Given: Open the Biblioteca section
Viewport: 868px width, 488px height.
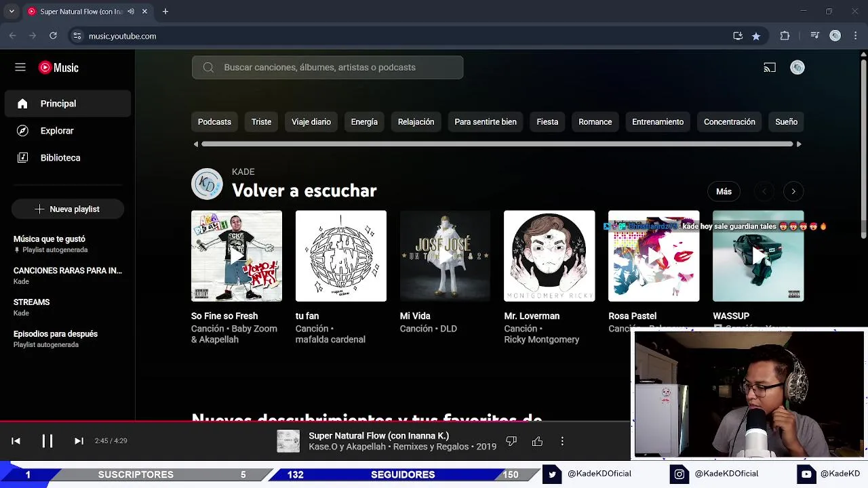Looking at the screenshot, I should click(x=68, y=158).
